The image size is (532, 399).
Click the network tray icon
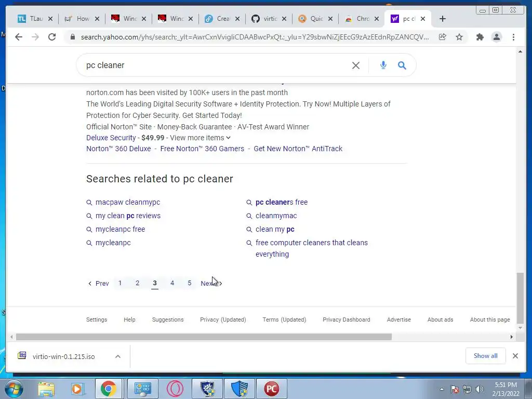coord(467,389)
